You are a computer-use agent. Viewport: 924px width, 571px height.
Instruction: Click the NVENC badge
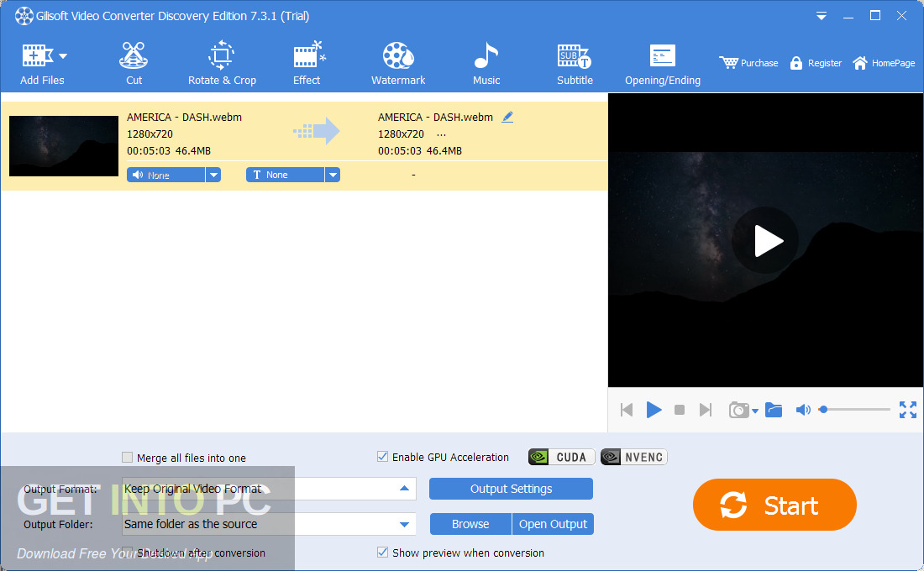coord(634,458)
